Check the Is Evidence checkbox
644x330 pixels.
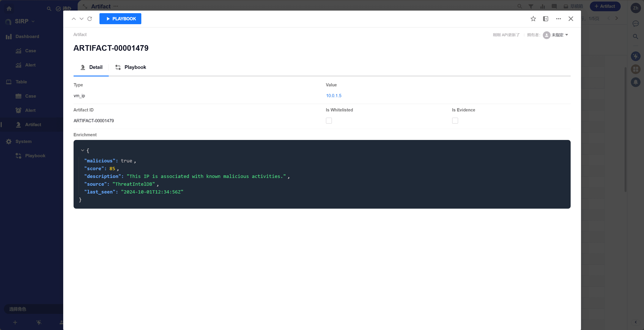pyautogui.click(x=455, y=121)
